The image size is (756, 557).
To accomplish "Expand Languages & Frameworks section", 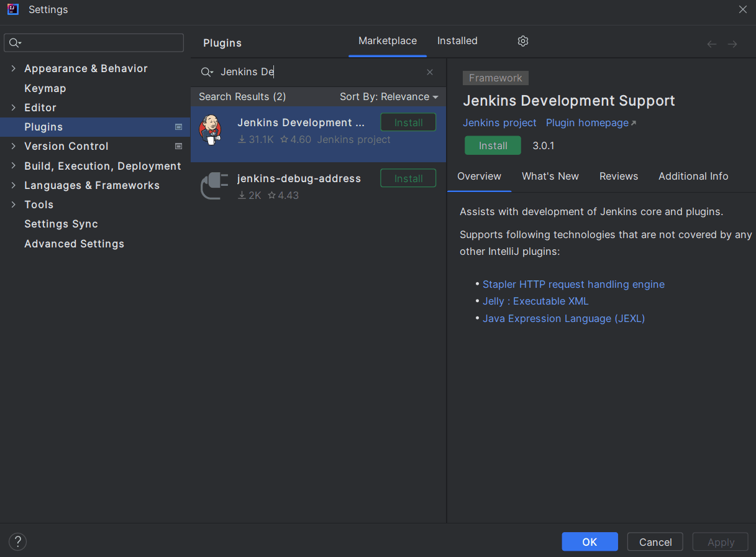I will 14,185.
